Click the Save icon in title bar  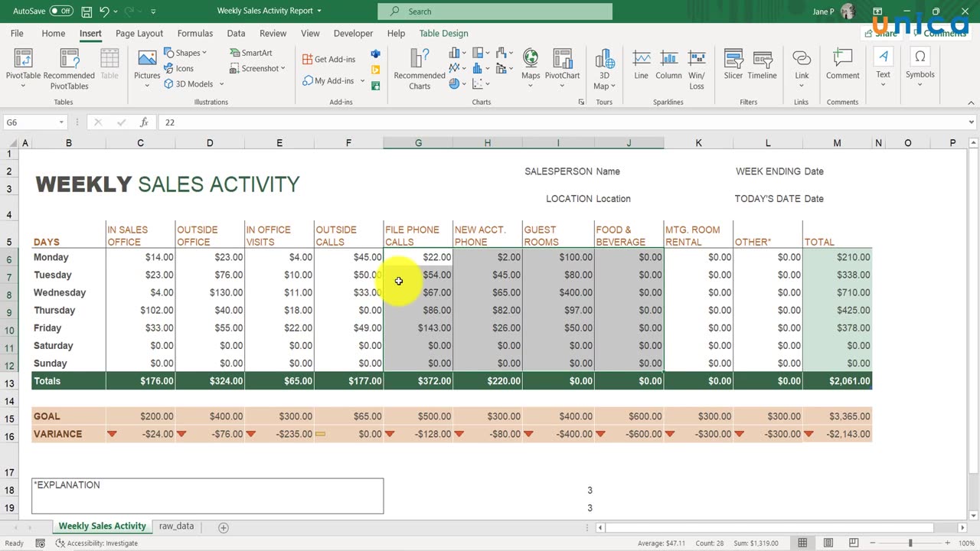pyautogui.click(x=87, y=11)
